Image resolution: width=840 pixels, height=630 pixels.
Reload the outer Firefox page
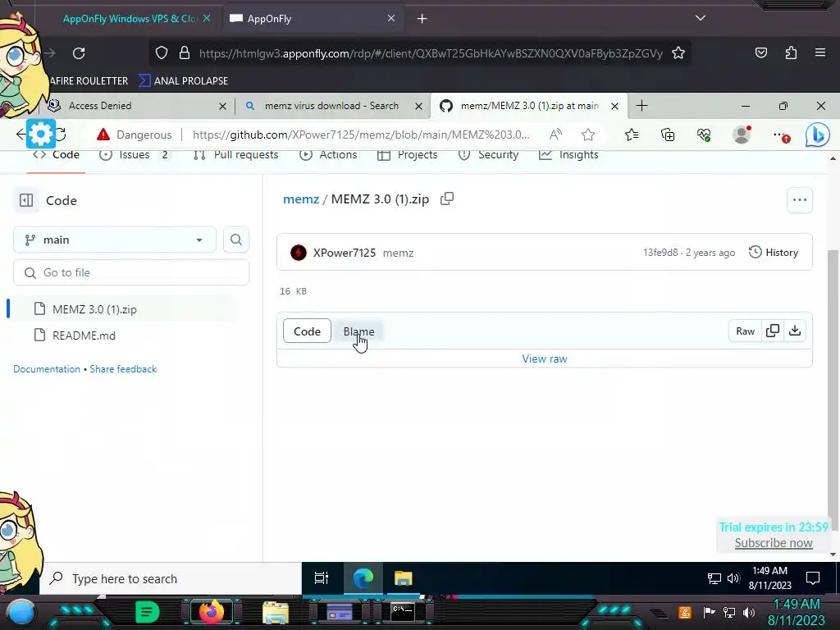(x=79, y=53)
